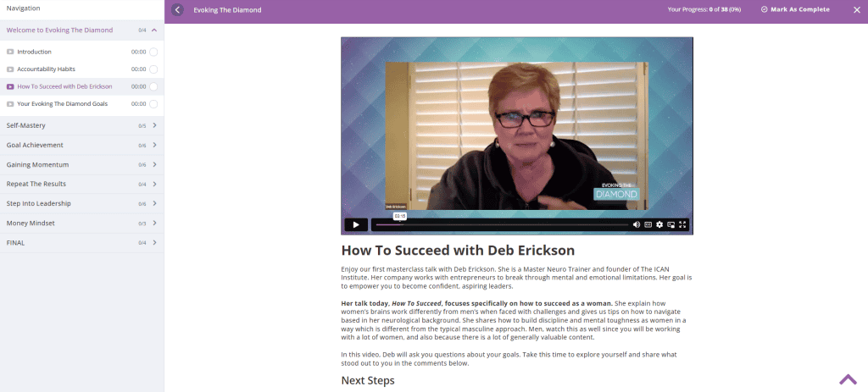Mute the video volume speaker icon
This screenshot has height=392, width=868.
click(x=636, y=224)
